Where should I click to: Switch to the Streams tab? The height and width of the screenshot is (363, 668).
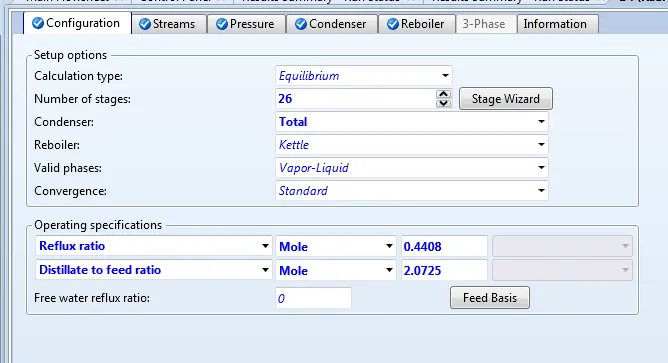coord(169,24)
